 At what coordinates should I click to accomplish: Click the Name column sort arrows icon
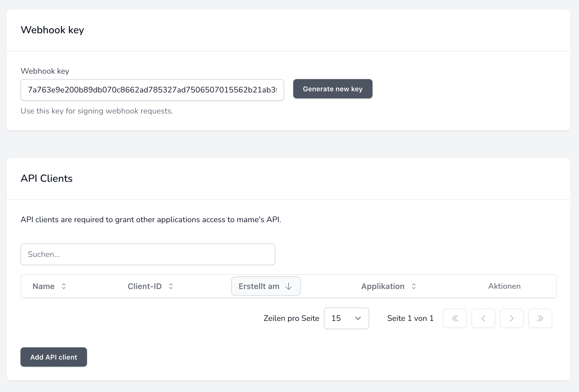(x=64, y=286)
